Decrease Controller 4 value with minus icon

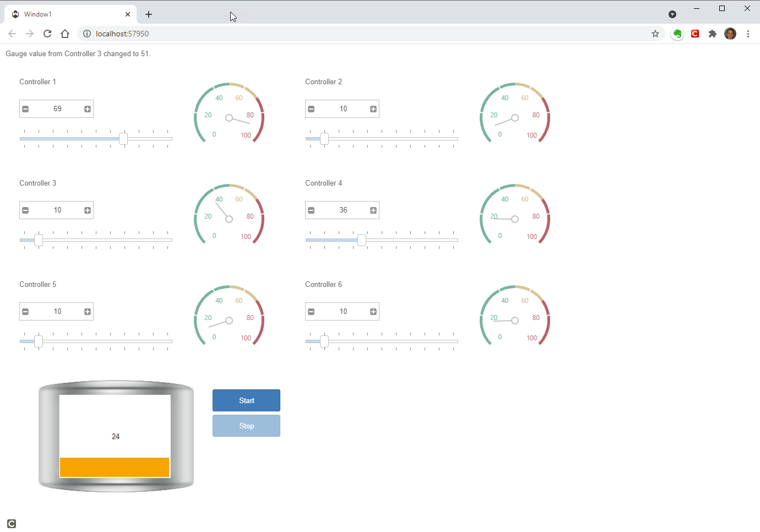pos(311,210)
